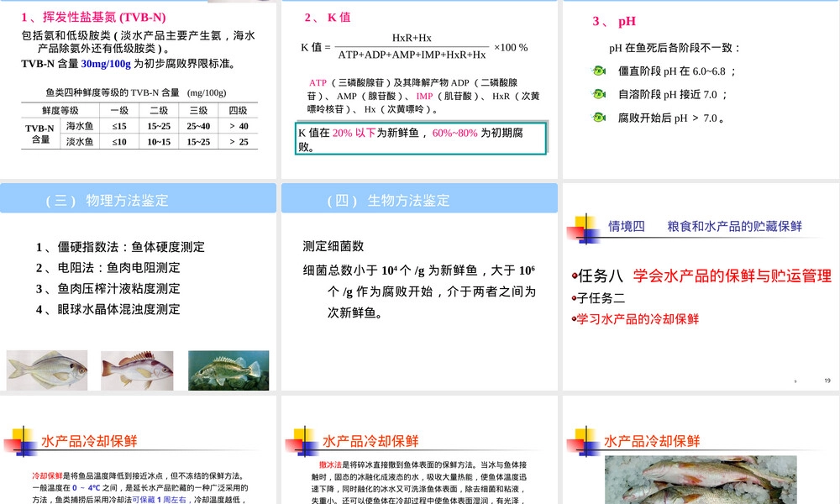Click the red term 冷却保鲜 in the bottom-left slide
This screenshot has width=840, height=504.
[x=47, y=475]
